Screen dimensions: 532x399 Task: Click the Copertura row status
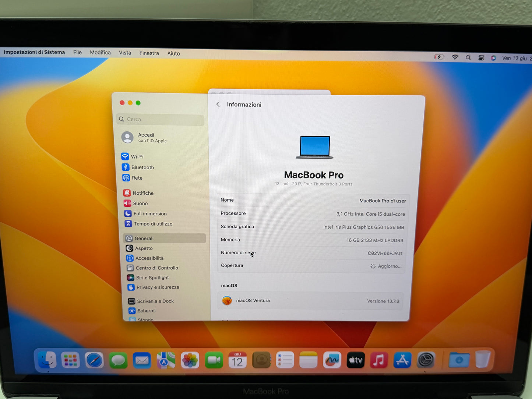click(386, 266)
